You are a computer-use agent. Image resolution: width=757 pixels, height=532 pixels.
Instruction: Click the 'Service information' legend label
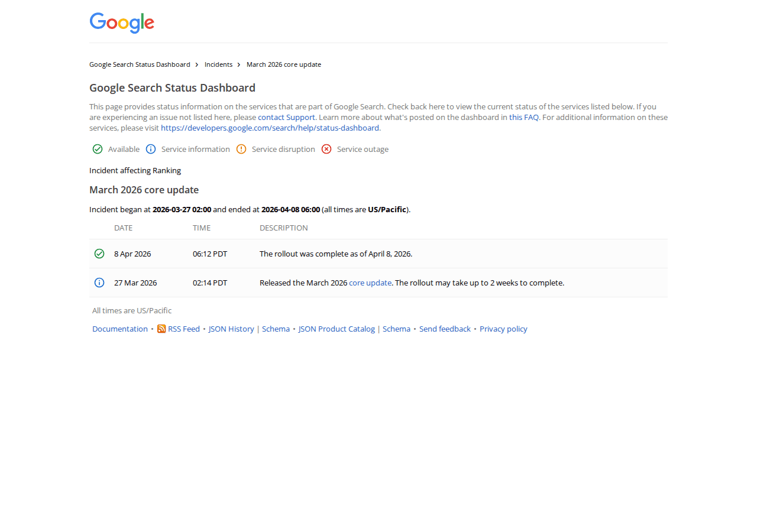(196, 149)
